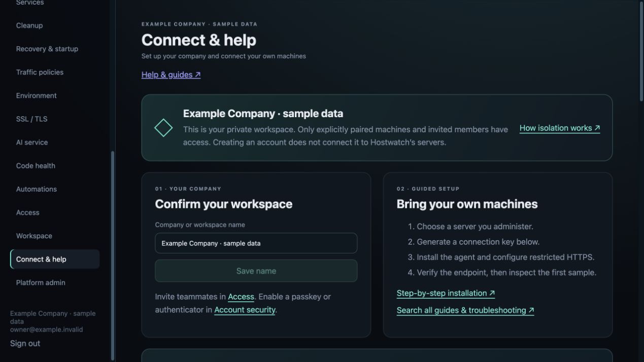Image resolution: width=644 pixels, height=362 pixels.
Task: Go to Recovery & startup
Action: (55, 49)
